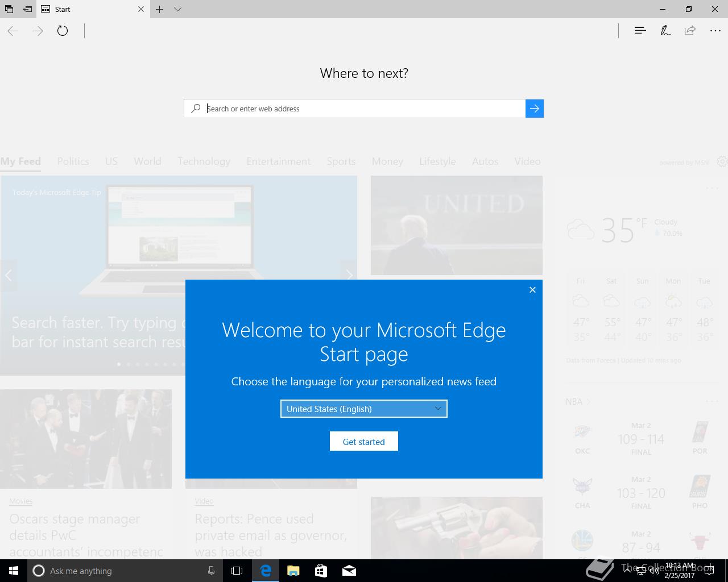This screenshot has width=728, height=582.
Task: Click OKC vs POR 109 - 114 score
Action: tap(641, 439)
